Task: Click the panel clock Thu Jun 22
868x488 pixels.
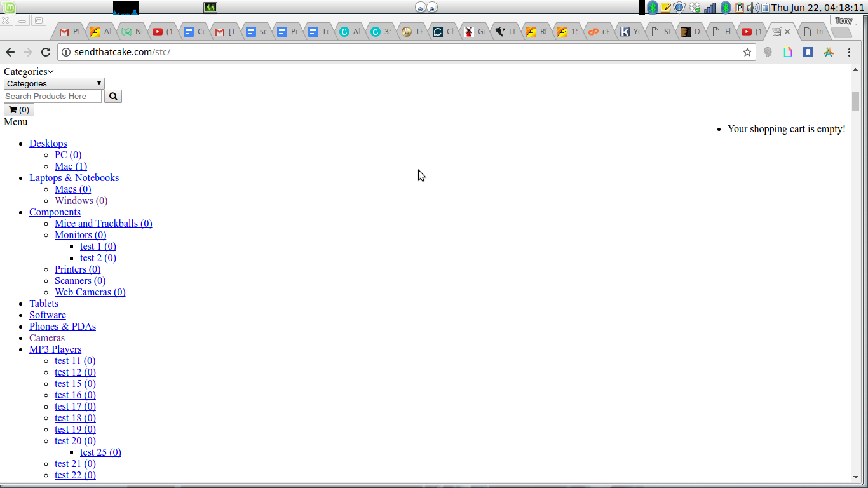Action: (818, 8)
